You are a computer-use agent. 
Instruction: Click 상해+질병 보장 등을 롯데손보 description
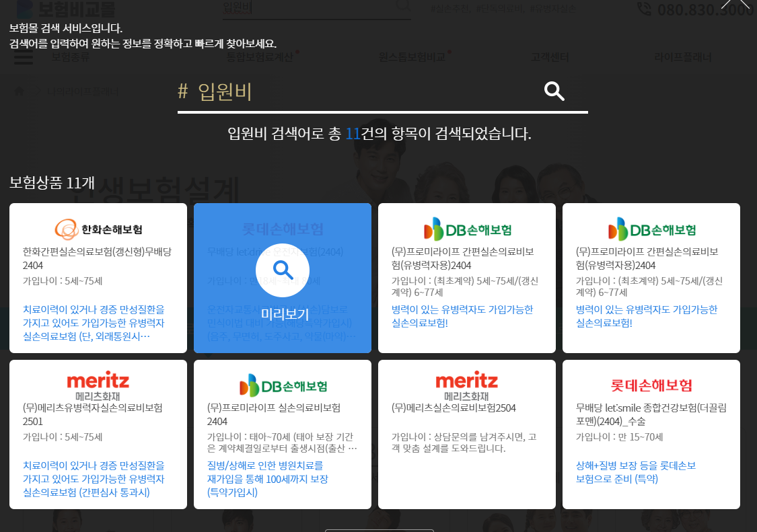(636, 472)
